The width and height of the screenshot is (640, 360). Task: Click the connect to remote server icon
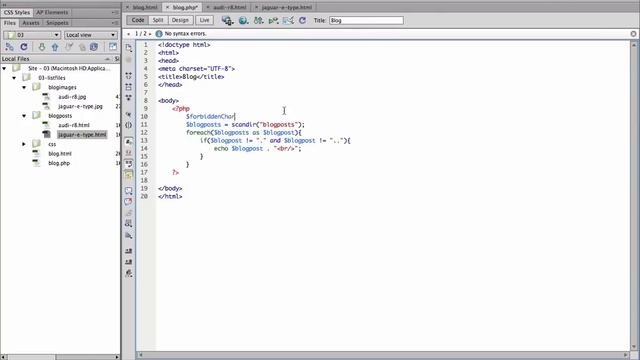9,47
